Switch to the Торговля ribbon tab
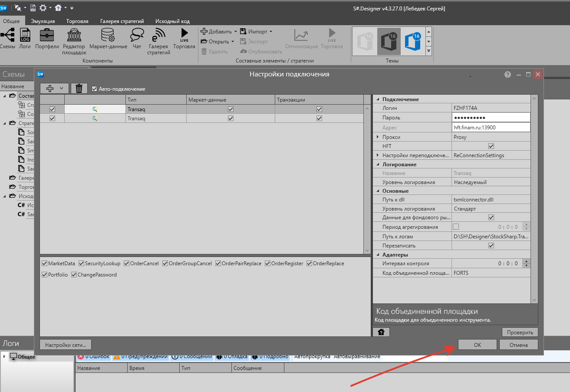Viewport: 570px width, 392px height. pos(77,21)
